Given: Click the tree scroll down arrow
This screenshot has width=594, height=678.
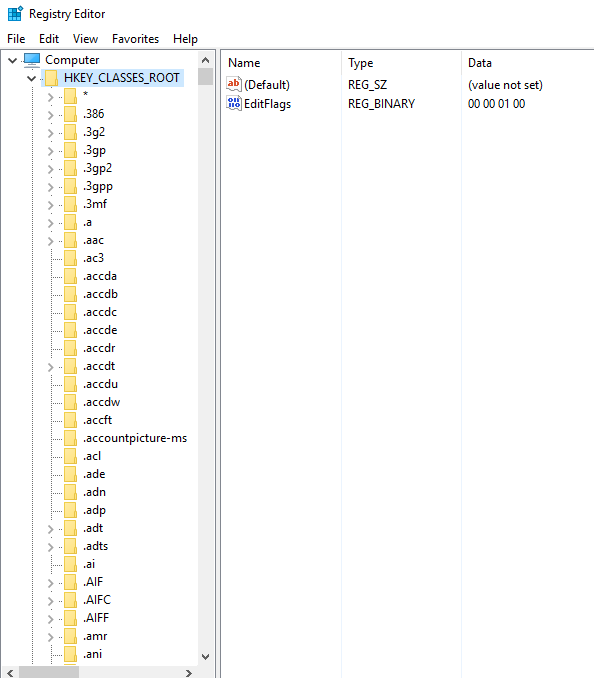Looking at the screenshot, I should 206,657.
